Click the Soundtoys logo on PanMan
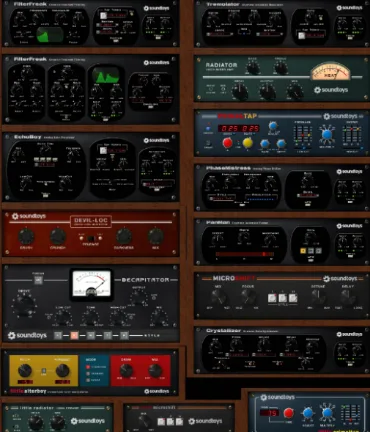Image resolution: width=370 pixels, height=432 pixels. (349, 226)
